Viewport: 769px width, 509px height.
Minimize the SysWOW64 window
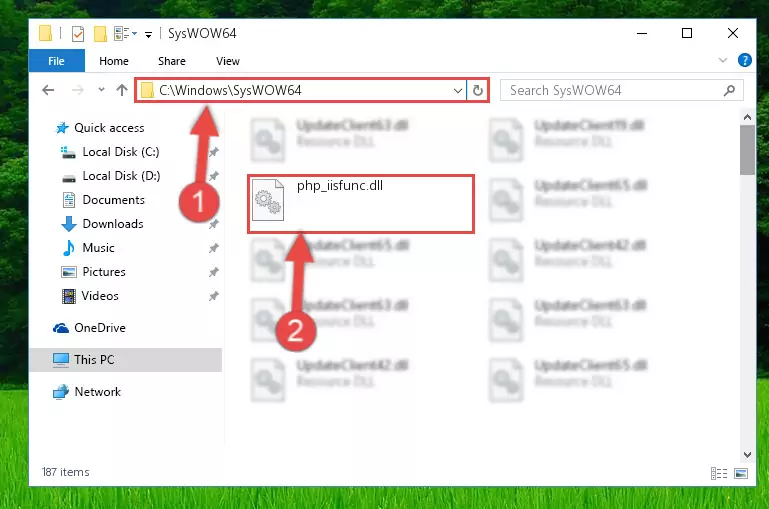click(642, 33)
